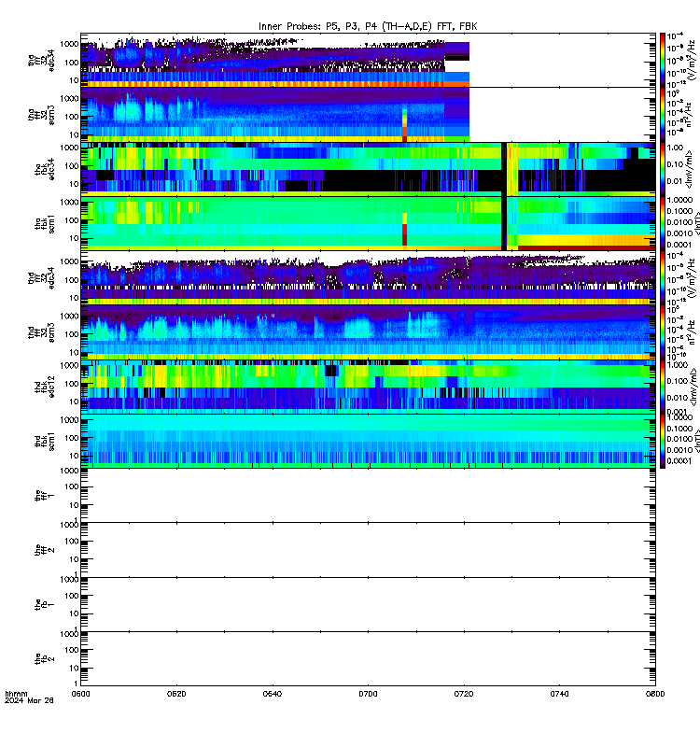This screenshot has height=747, width=700.
Task: Click the black vertical gap in tha fbk edc34
Action: pos(504,169)
